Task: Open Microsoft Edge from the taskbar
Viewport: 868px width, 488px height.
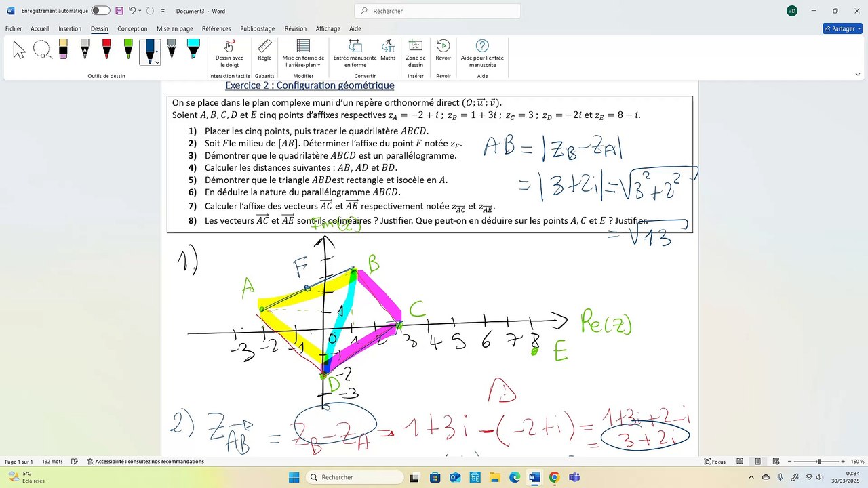Action: (515, 477)
